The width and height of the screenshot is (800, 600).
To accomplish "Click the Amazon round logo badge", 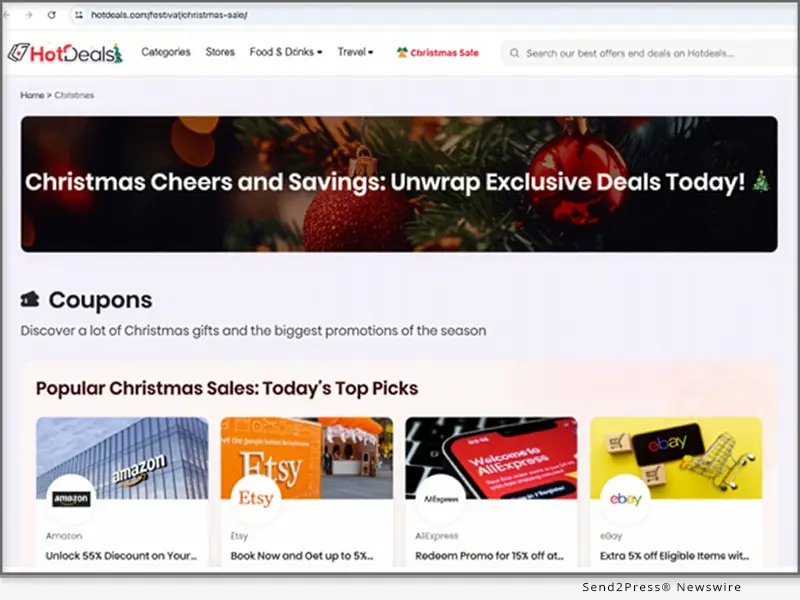I will tap(71, 498).
